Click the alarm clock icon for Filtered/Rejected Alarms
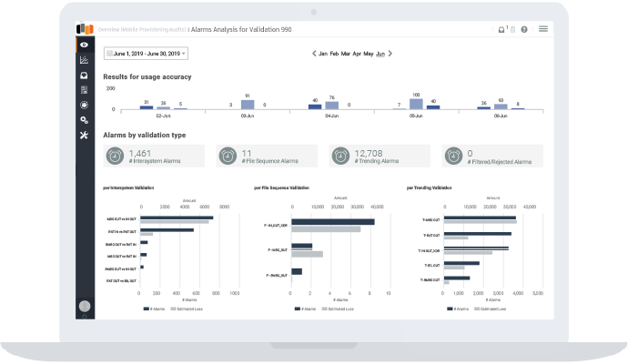The width and height of the screenshot is (628, 364). click(454, 156)
